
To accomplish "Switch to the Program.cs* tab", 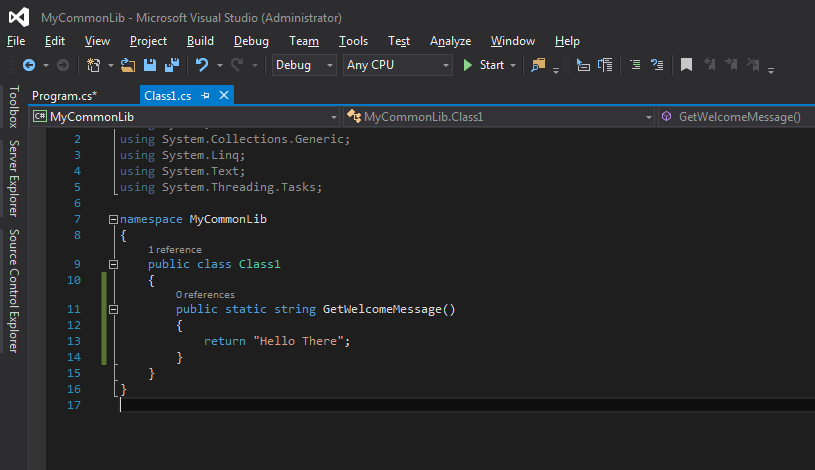I will (64, 96).
